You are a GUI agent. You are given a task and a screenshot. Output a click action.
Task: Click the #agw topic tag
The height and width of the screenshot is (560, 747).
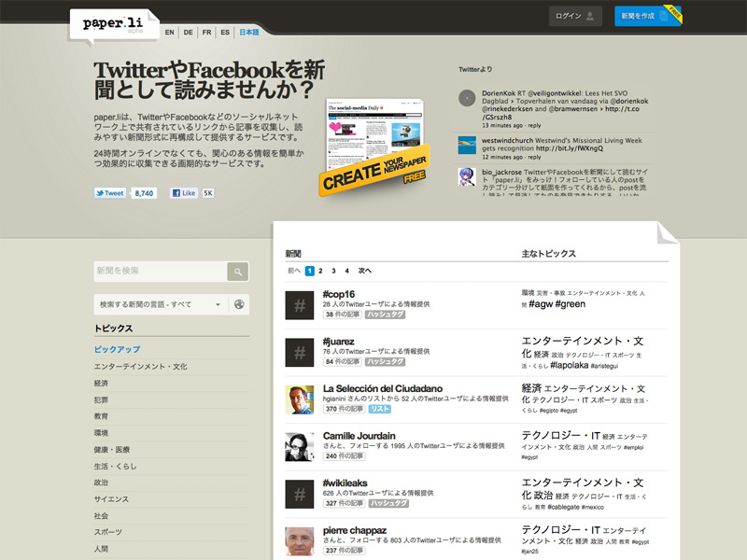[541, 304]
